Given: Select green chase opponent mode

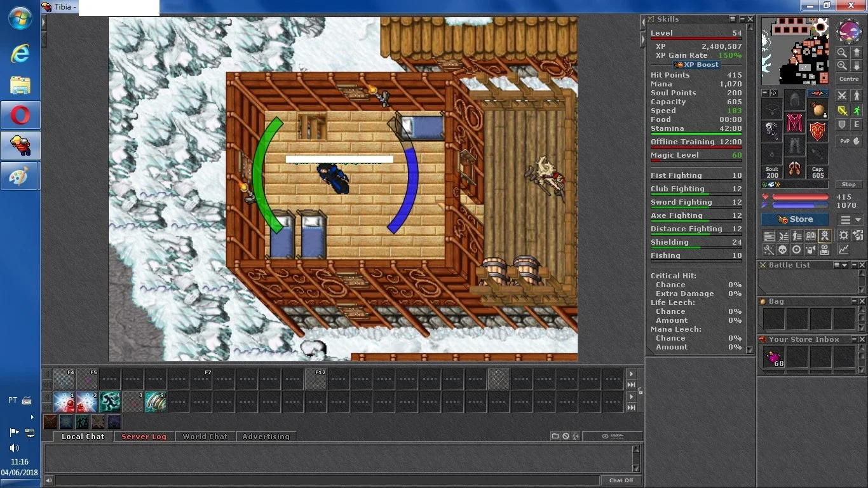Looking at the screenshot, I should pos(857,109).
